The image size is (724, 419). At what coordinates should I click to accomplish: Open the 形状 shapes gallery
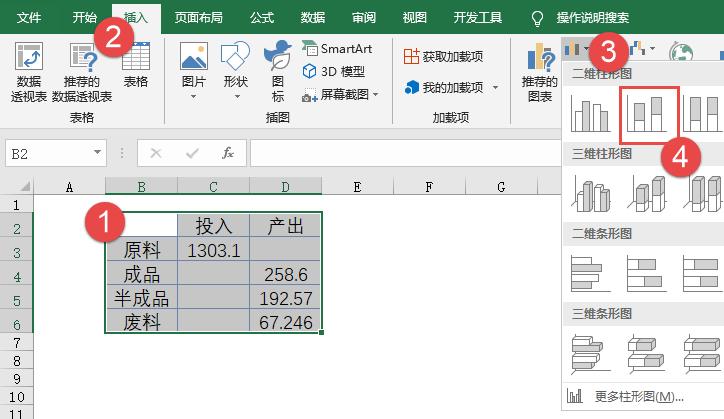click(235, 70)
